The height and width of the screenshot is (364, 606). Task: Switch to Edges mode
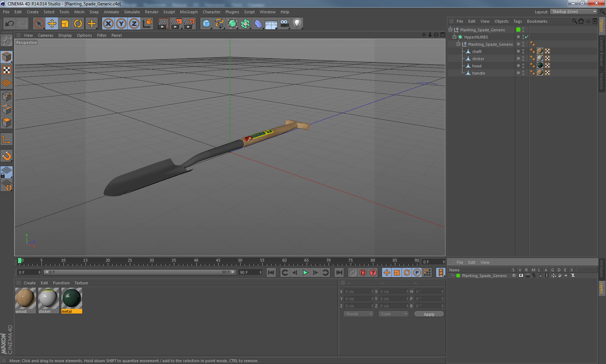(6, 109)
